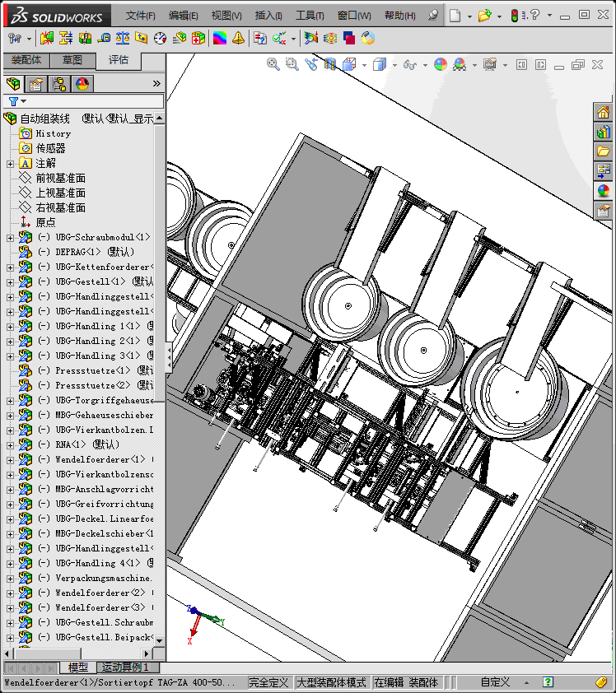Expand the 注解 tree node

pos(10,164)
